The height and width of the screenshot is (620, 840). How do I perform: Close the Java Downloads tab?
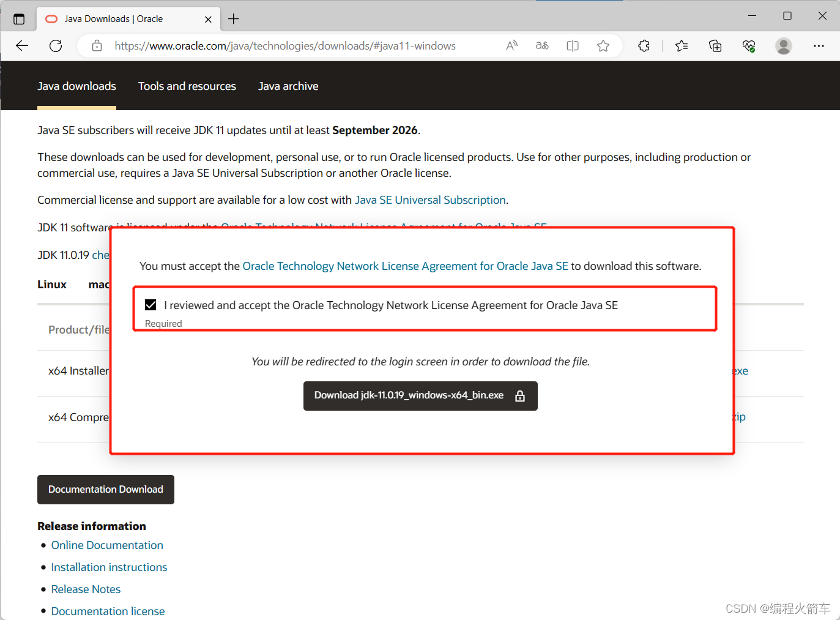[x=208, y=20]
